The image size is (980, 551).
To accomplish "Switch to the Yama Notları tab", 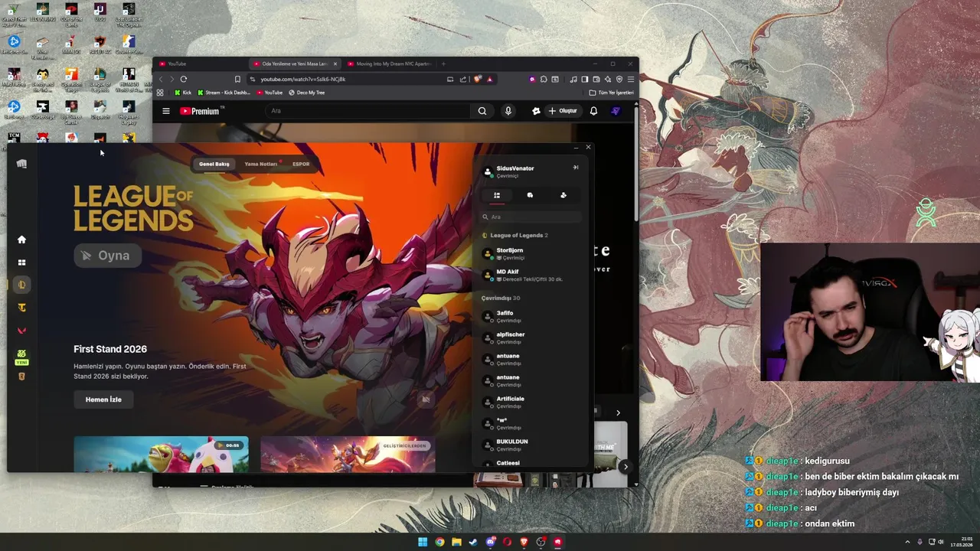I will click(261, 164).
